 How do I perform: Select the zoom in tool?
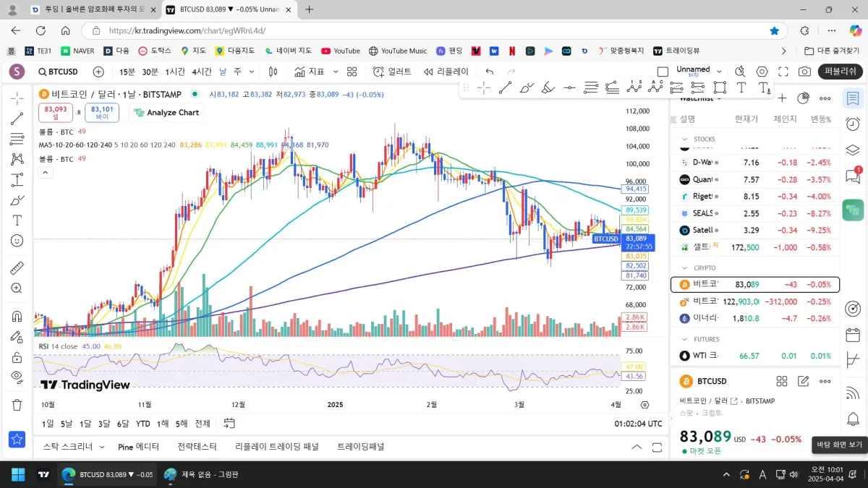click(x=17, y=288)
